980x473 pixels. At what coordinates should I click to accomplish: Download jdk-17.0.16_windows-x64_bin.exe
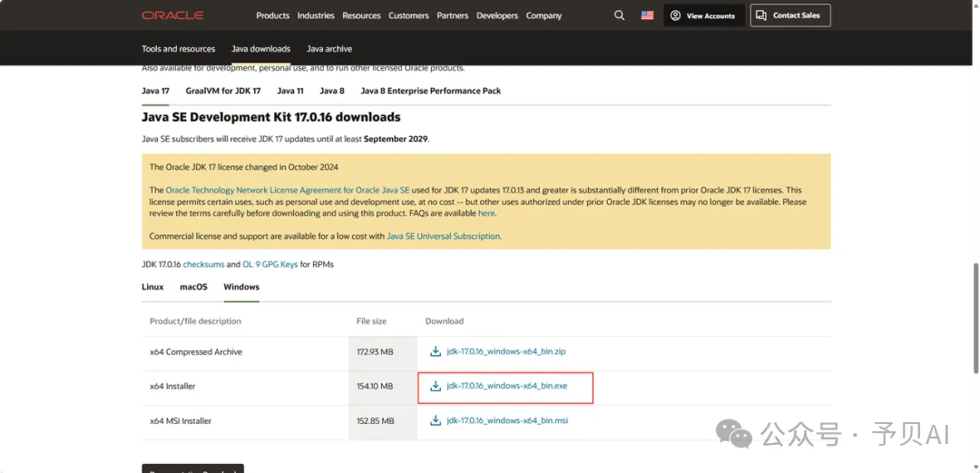click(507, 386)
